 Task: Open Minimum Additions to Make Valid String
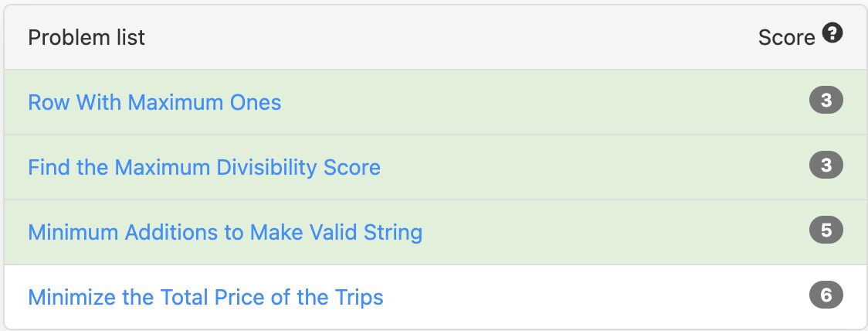click(225, 232)
